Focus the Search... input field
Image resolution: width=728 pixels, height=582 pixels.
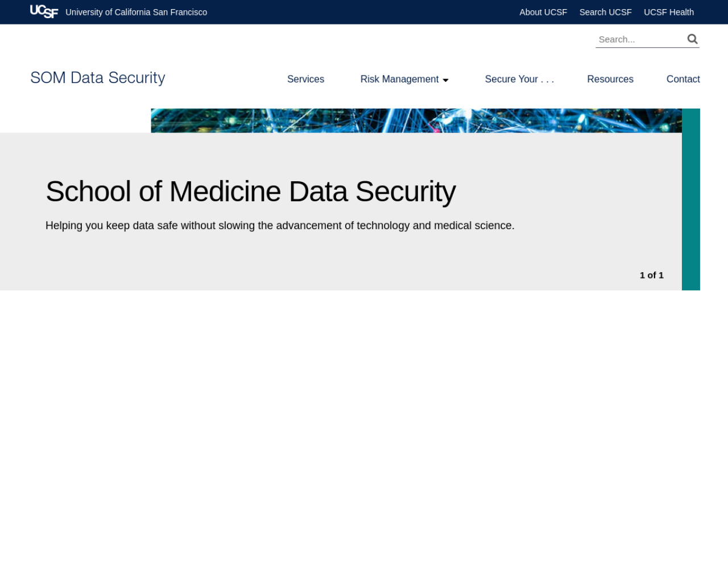pos(640,39)
